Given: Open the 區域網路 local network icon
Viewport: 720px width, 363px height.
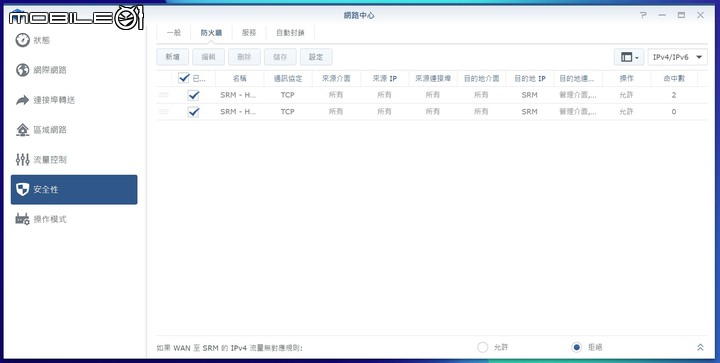Looking at the screenshot, I should 22,130.
